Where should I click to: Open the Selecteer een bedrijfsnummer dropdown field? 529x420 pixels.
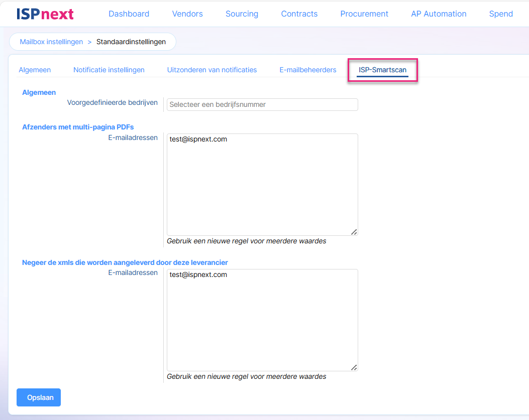[262, 104]
